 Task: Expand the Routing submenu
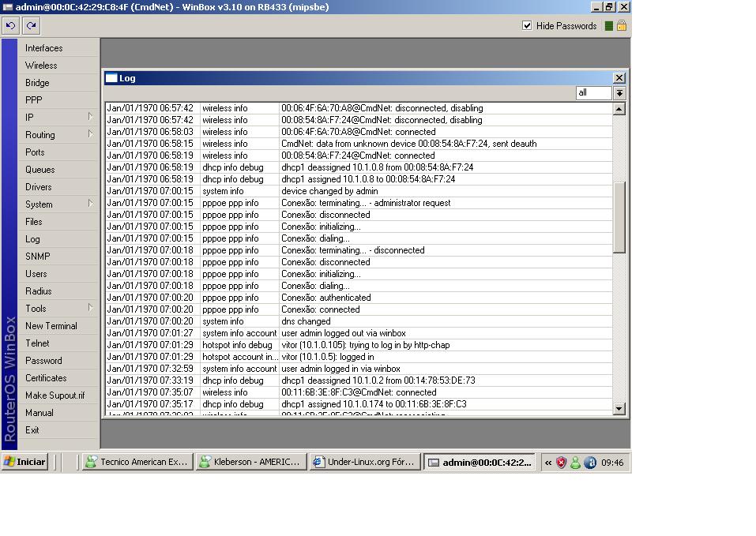[x=90, y=134]
